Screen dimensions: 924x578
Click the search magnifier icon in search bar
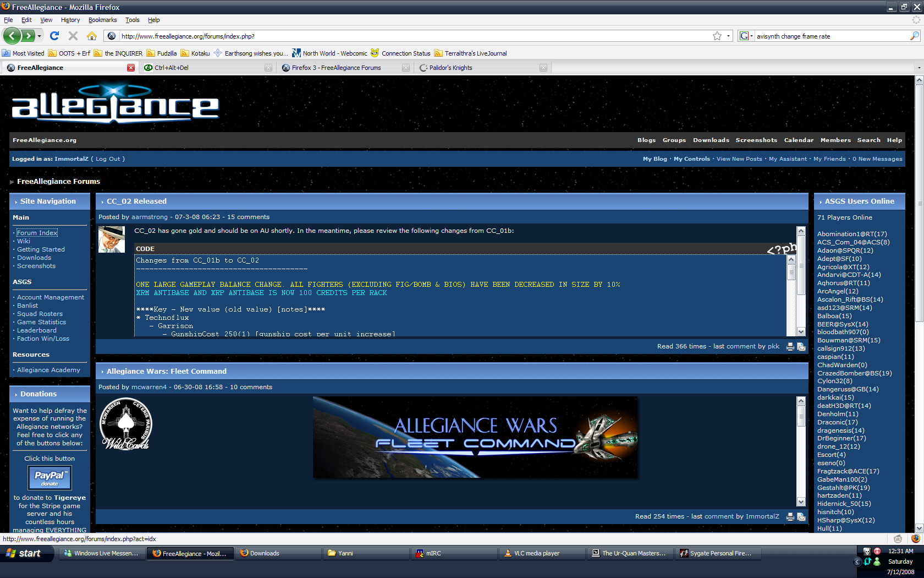point(915,36)
